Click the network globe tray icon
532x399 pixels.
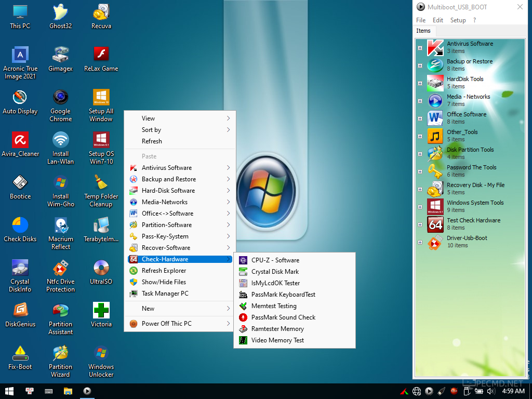click(x=417, y=391)
